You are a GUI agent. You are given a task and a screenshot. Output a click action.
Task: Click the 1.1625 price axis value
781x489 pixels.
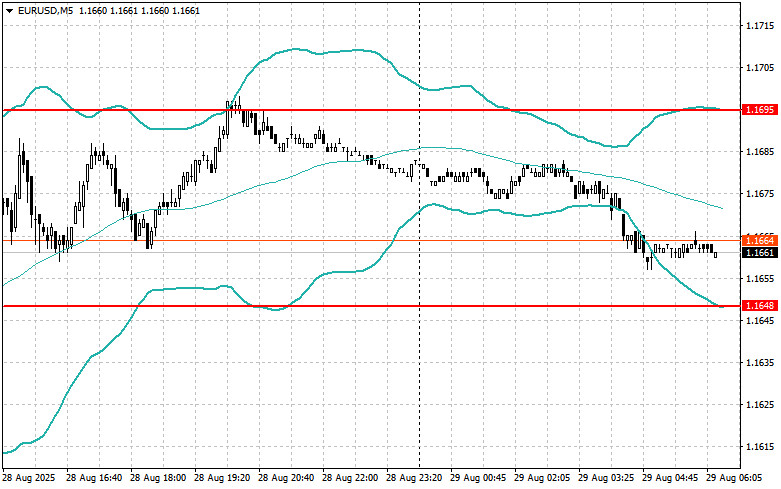click(x=760, y=404)
